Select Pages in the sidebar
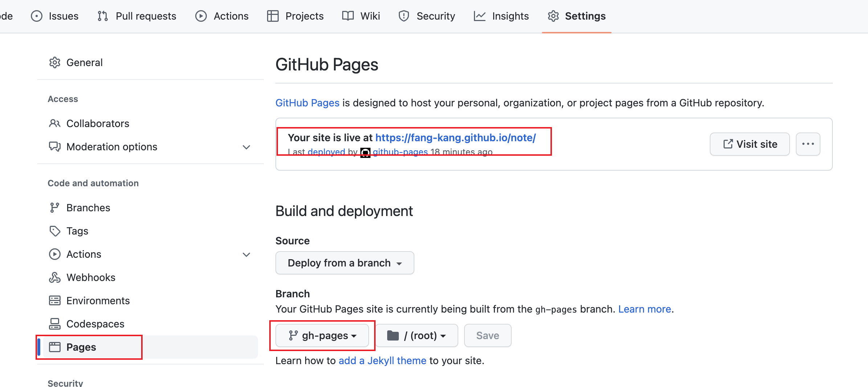 150,347
